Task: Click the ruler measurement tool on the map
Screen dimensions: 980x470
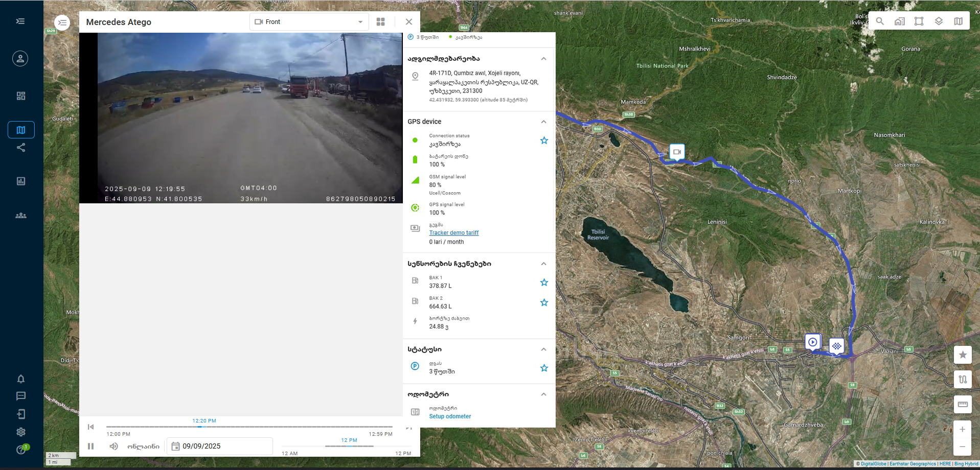Action: 963,404
